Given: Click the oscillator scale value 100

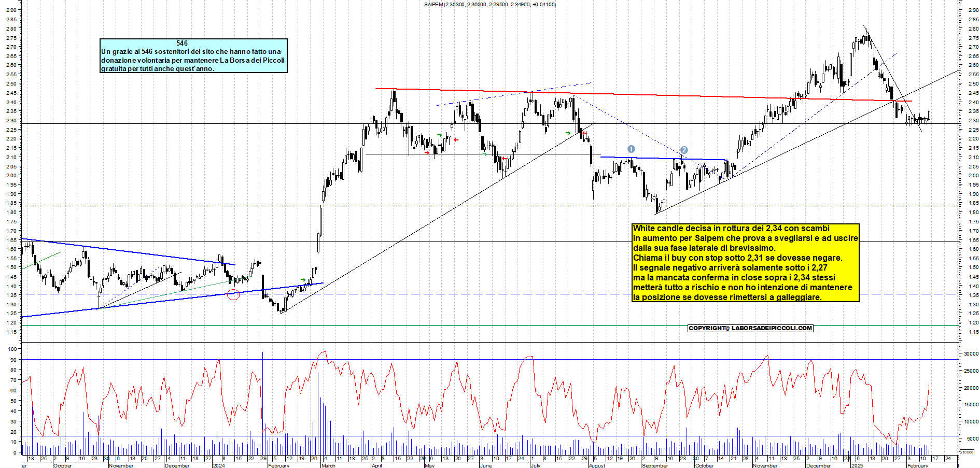Looking at the screenshot, I should (12, 349).
